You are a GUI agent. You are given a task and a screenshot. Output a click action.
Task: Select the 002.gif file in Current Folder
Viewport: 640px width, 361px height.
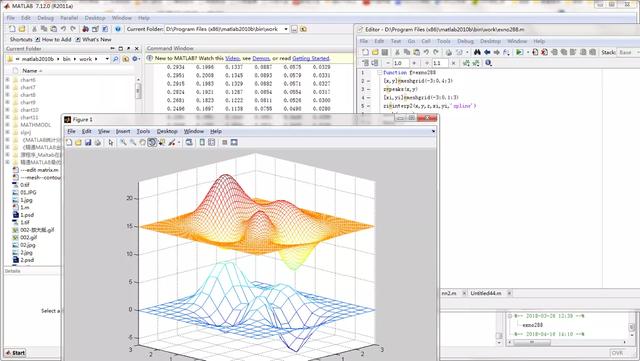tap(29, 237)
